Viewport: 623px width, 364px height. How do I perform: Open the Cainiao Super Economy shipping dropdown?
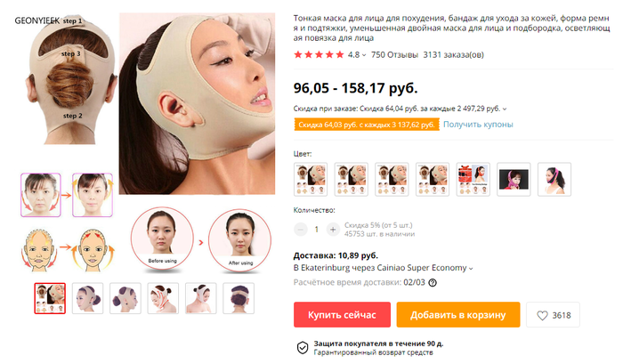pyautogui.click(x=471, y=269)
